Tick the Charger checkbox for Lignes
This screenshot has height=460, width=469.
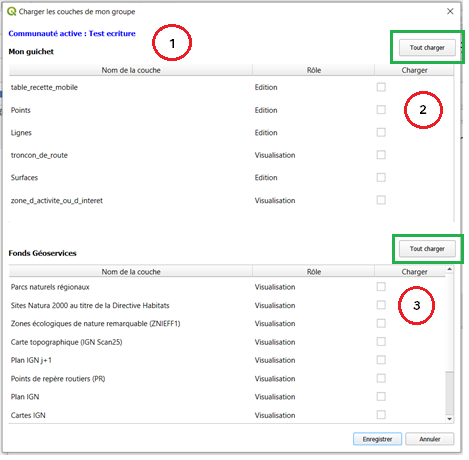pos(381,133)
